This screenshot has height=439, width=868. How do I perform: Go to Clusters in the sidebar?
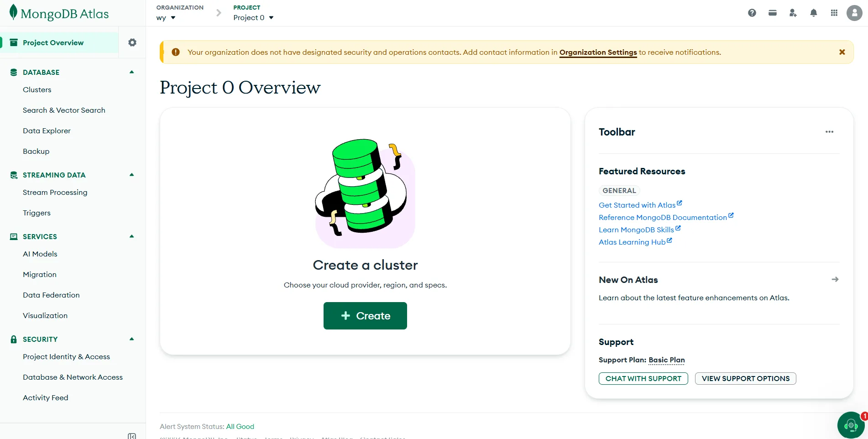pyautogui.click(x=37, y=90)
